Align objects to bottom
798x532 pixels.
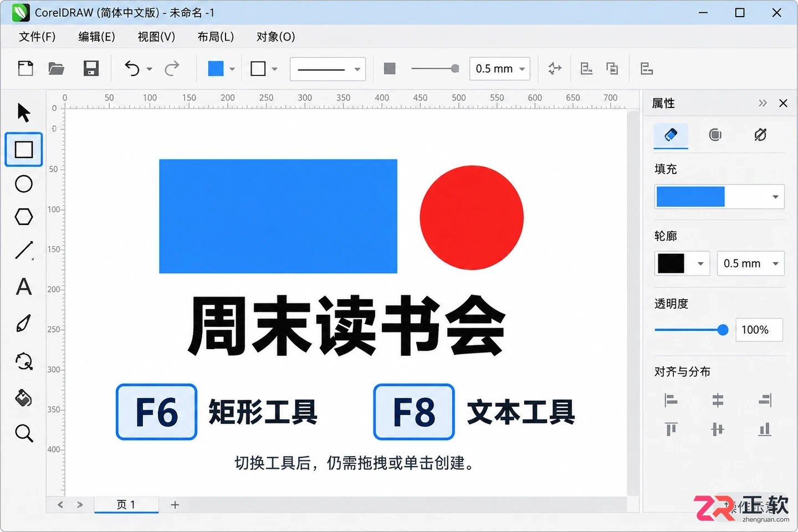pos(765,429)
